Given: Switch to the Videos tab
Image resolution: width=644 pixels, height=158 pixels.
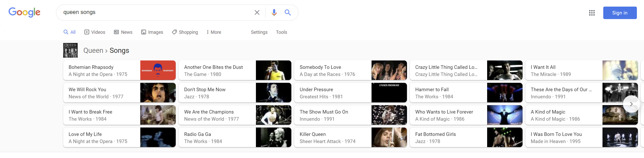Looking at the screenshot, I should (95, 32).
